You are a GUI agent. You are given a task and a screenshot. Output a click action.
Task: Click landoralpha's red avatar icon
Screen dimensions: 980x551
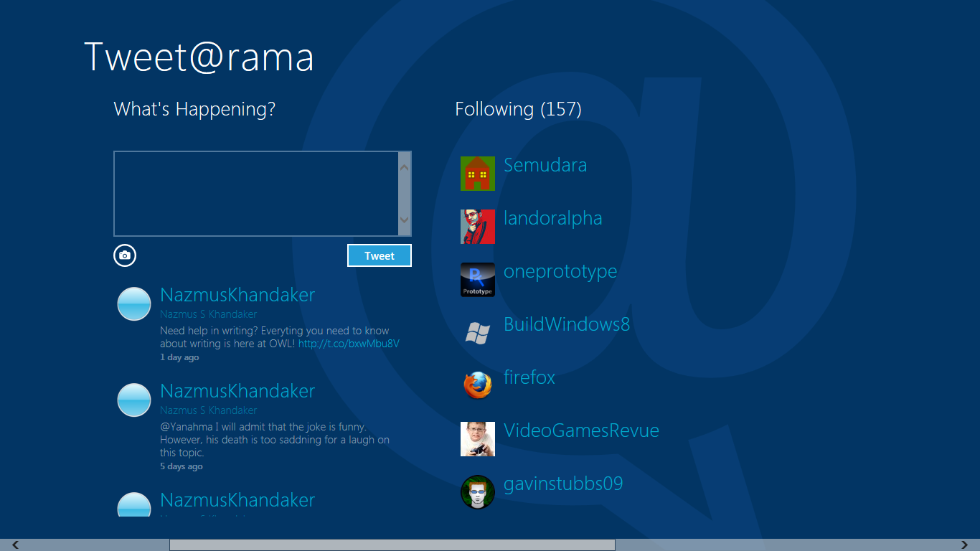pyautogui.click(x=477, y=226)
